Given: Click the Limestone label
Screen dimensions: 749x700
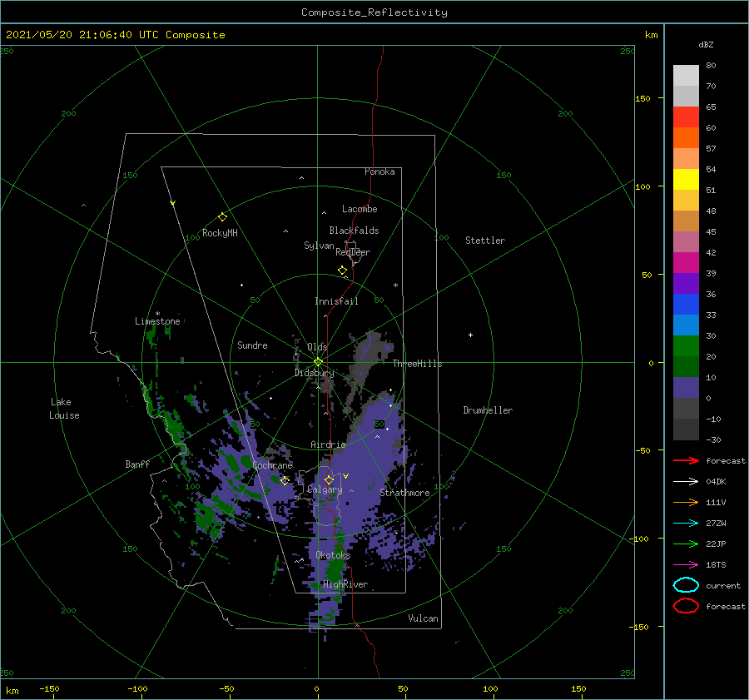Looking at the screenshot, I should click(x=157, y=321).
